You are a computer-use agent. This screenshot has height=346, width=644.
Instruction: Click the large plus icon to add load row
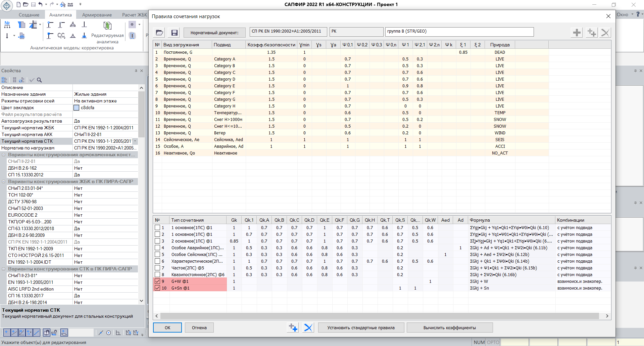point(577,33)
